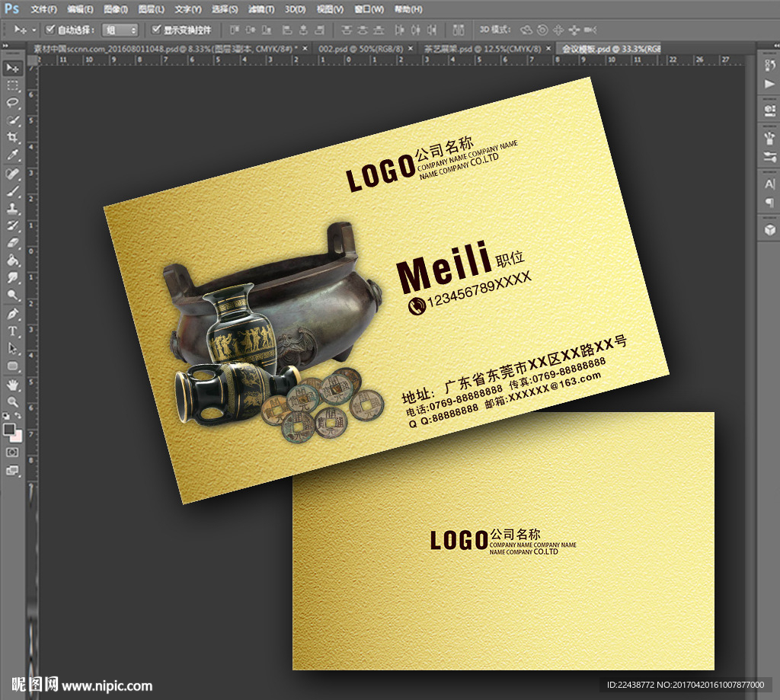Select the Smudge tool

click(12, 278)
